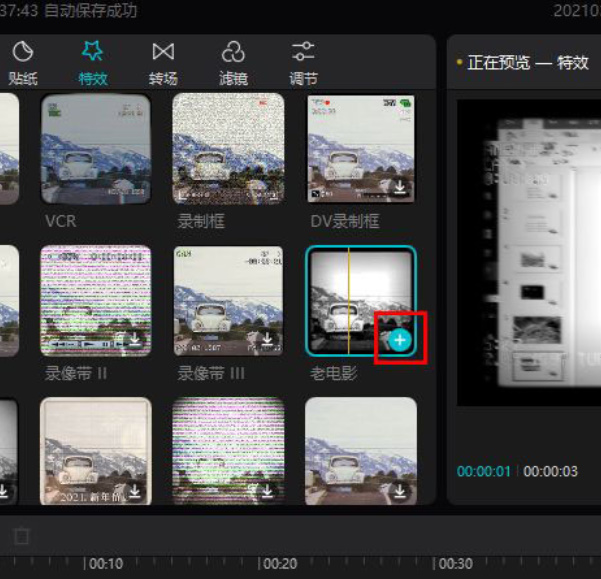Add the 老电影 effect with plus button
The image size is (601, 579).
click(400, 340)
